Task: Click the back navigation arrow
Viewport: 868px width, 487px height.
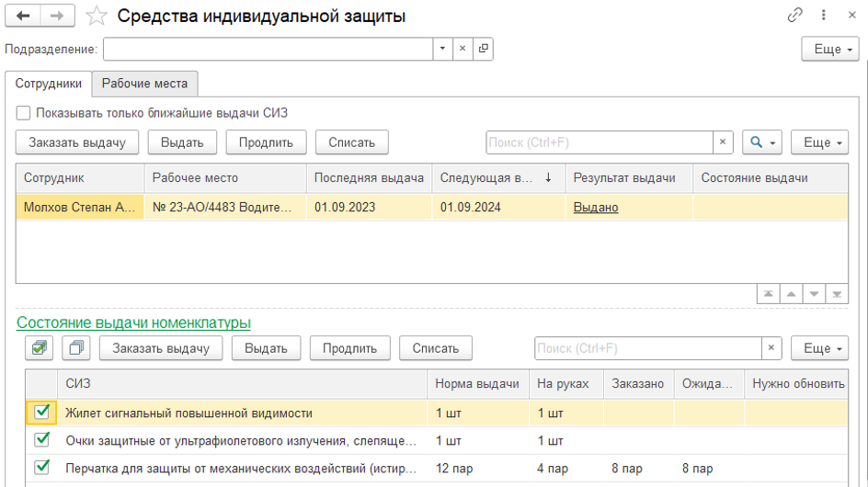Action: (x=24, y=17)
